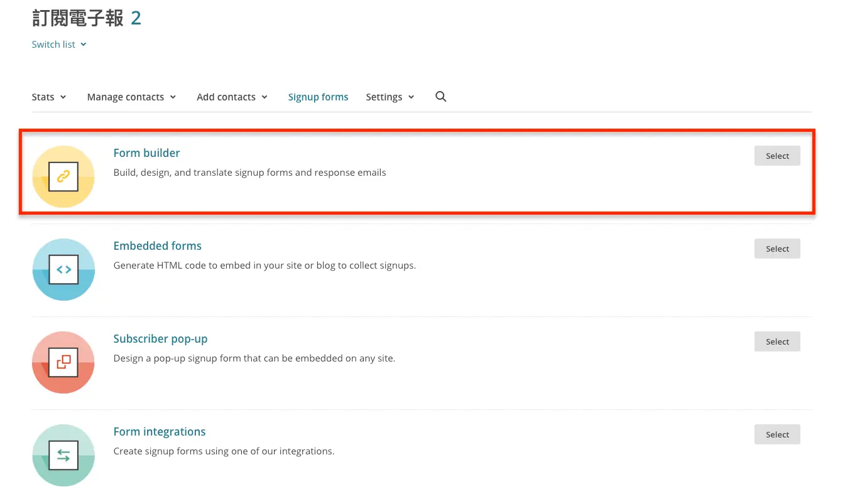Click the Form integrations arrows icon
This screenshot has width=867, height=504.
(63, 456)
